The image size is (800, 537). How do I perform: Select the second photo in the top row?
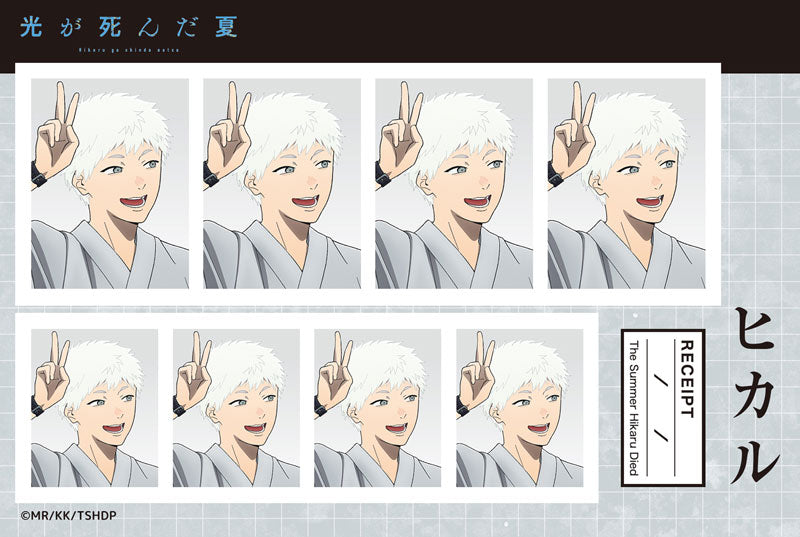pyautogui.click(x=282, y=184)
